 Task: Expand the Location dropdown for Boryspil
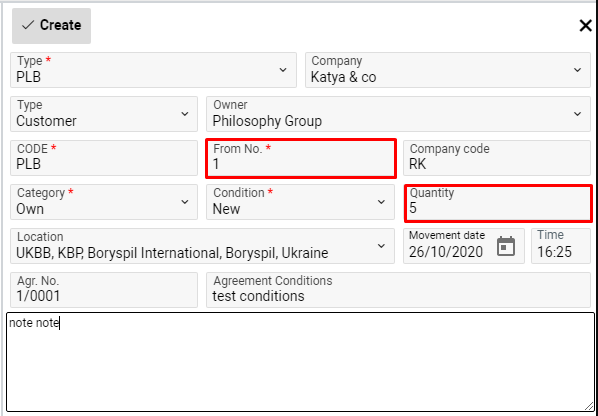(203, 246)
